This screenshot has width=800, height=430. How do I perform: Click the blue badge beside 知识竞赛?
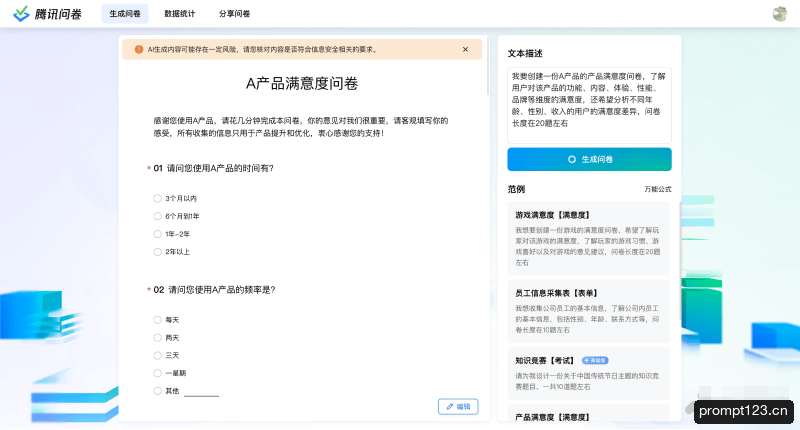pyautogui.click(x=595, y=361)
